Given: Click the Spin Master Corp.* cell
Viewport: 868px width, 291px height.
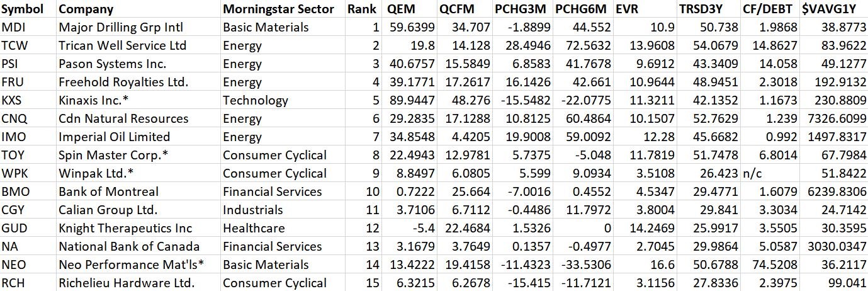Looking at the screenshot, I should (111, 155).
